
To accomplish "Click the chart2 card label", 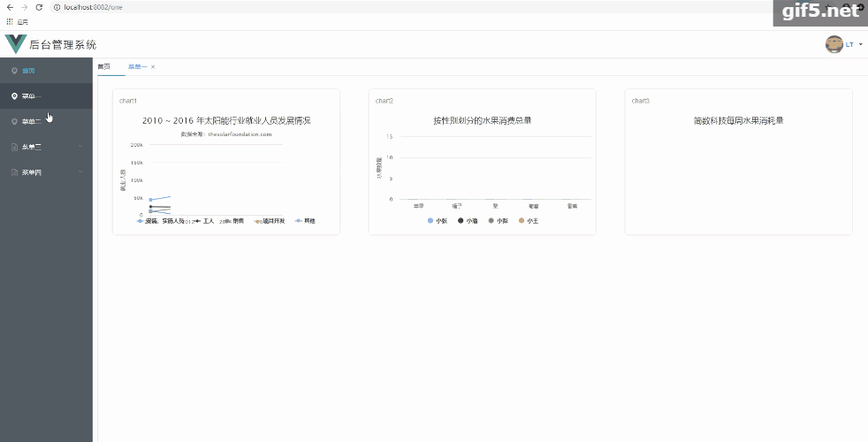I will click(x=385, y=101).
